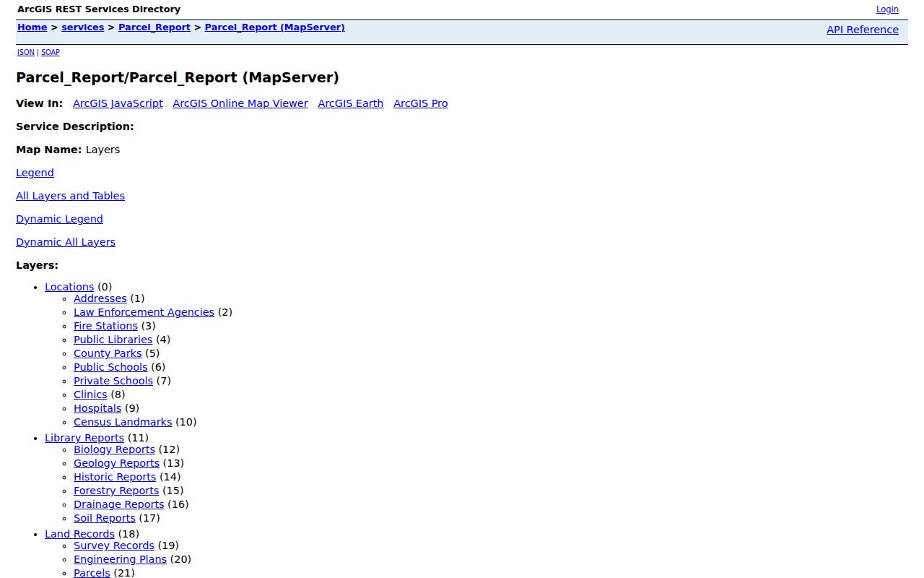Open Drainage Reports layer
Screen dimensions: 924x578
point(119,504)
